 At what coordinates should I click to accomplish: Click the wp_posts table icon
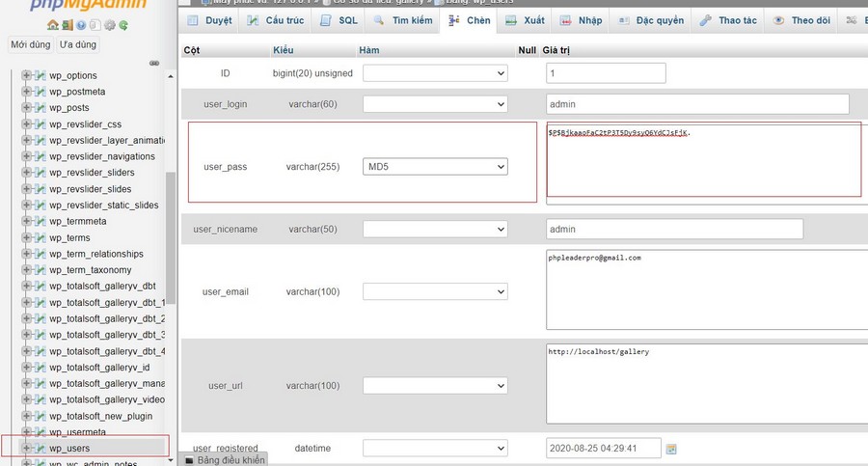40,108
